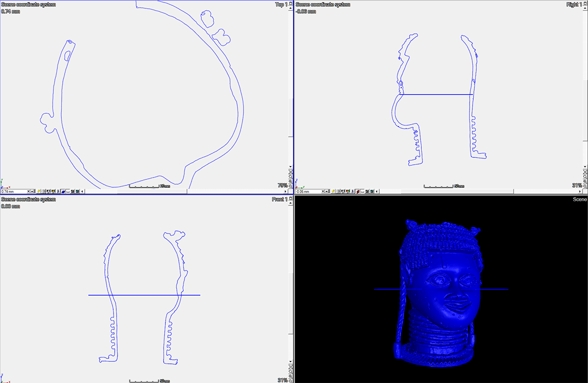Toggle the blue slice plane icon in Top view

[63, 191]
